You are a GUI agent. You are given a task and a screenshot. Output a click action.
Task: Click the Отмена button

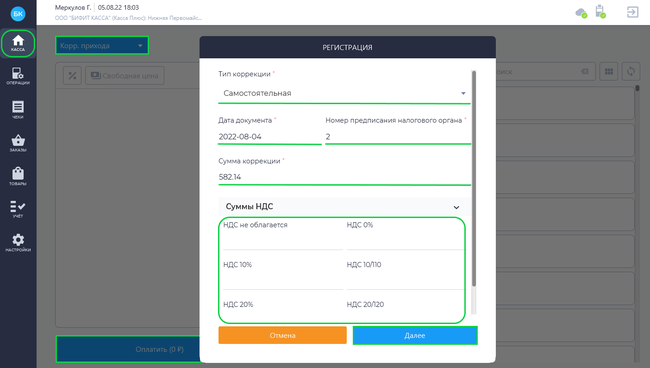pos(282,335)
